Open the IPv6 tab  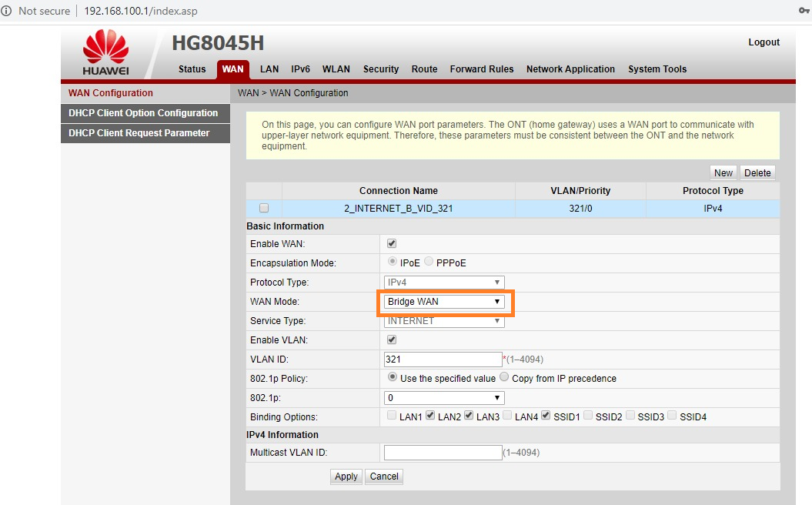point(300,69)
